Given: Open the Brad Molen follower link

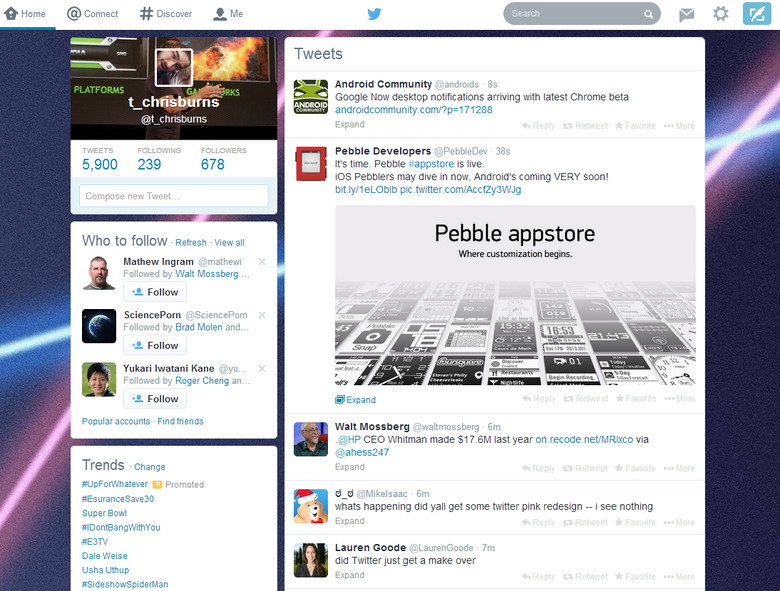Looking at the screenshot, I should pos(198,327).
